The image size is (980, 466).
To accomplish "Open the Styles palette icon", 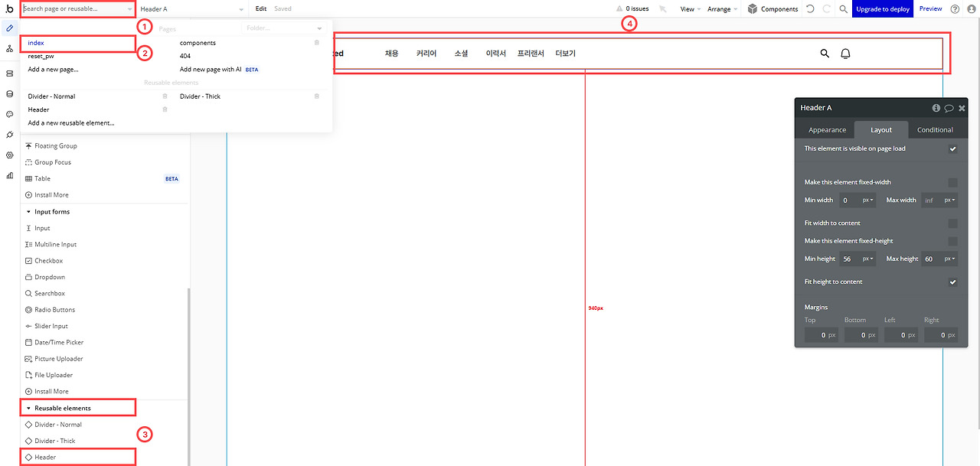I will 9,114.
